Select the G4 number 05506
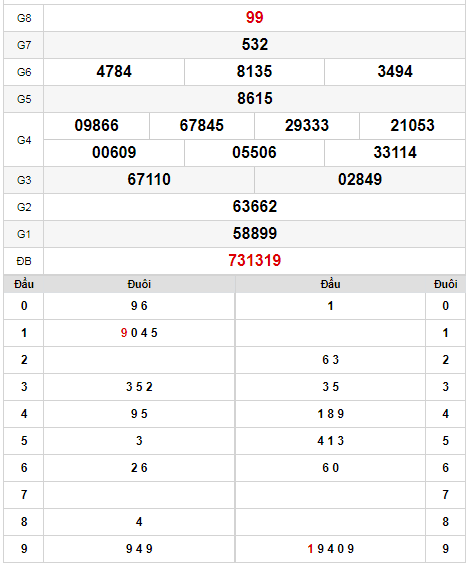This screenshot has width=472, height=566. coord(254,152)
